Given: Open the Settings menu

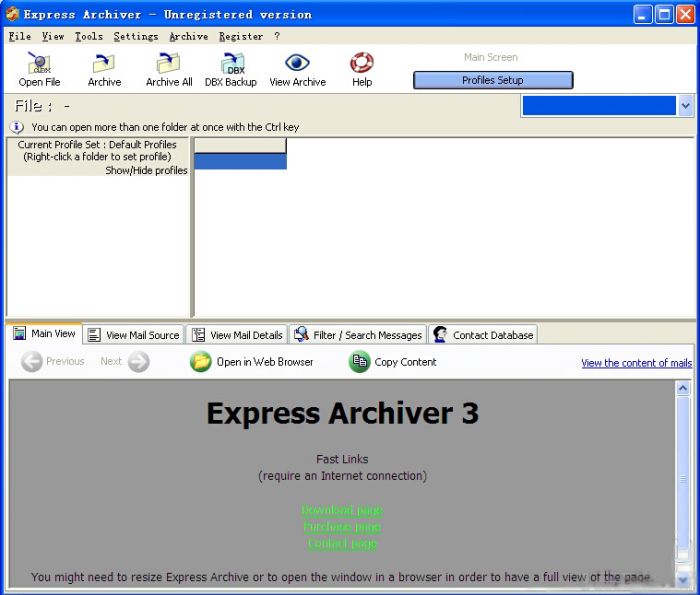Looking at the screenshot, I should coord(136,36).
